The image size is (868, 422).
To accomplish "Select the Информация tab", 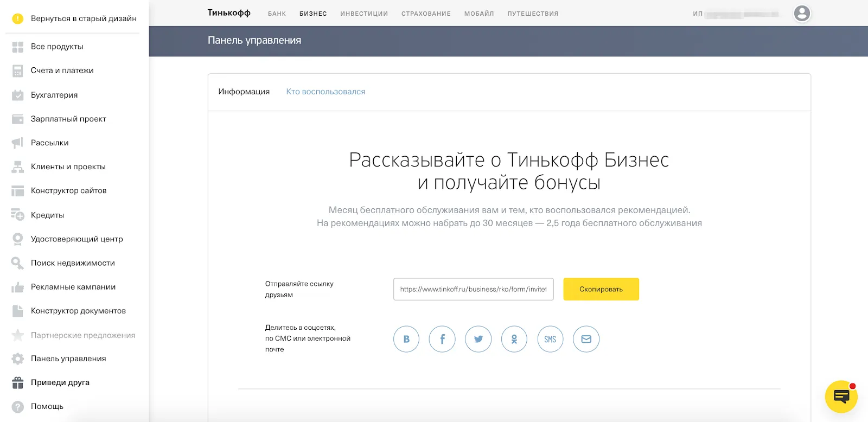I will click(244, 92).
